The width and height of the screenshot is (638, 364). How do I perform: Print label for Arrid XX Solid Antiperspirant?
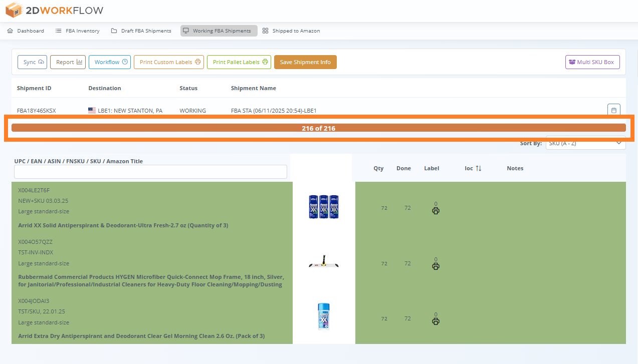coord(436,211)
